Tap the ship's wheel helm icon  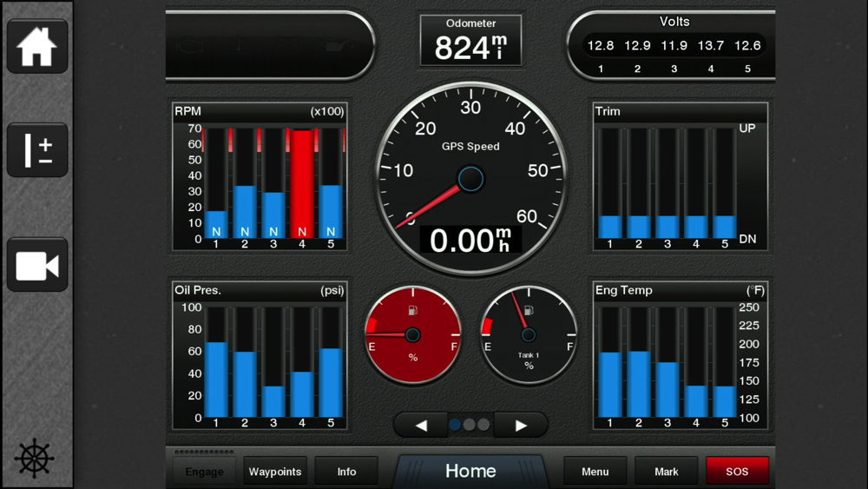tap(35, 459)
